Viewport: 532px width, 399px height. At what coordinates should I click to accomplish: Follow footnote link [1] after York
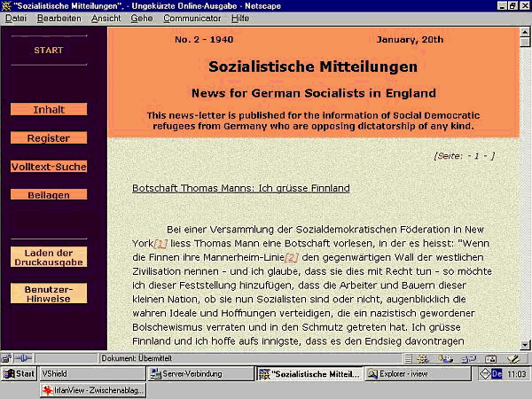160,244
